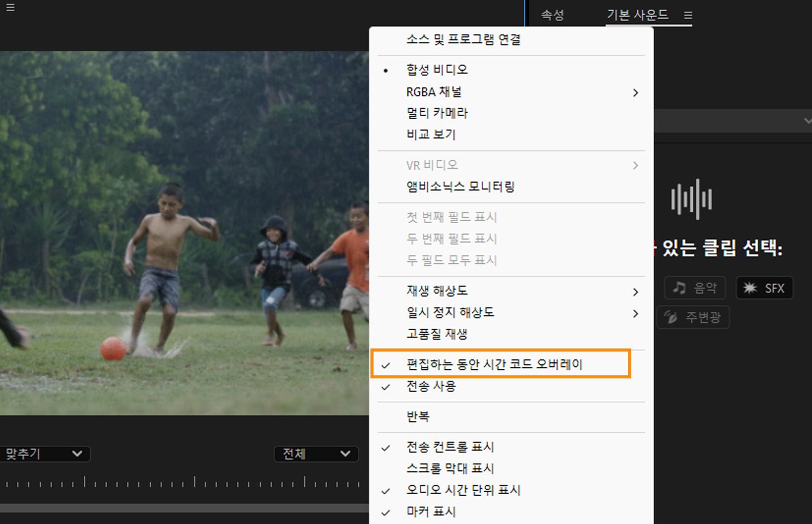Open the 전체 dropdown
Image resolution: width=812 pixels, height=524 pixels.
coord(315,454)
